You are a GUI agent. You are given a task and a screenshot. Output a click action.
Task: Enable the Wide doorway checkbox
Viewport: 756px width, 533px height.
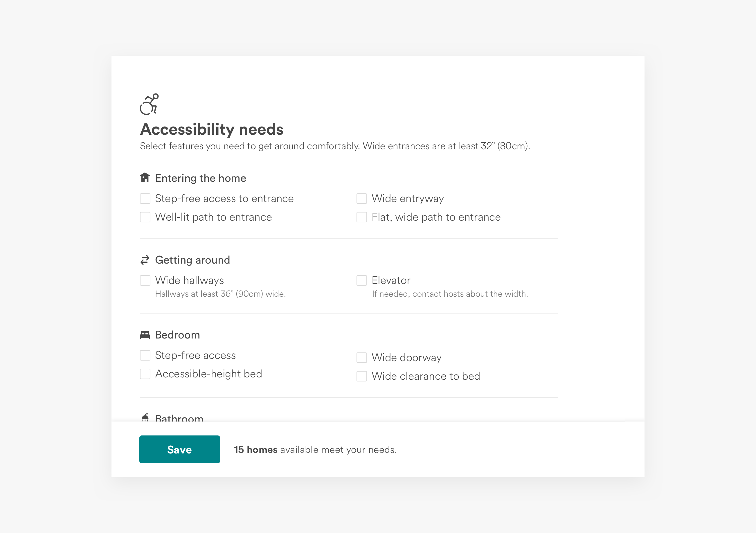point(361,358)
